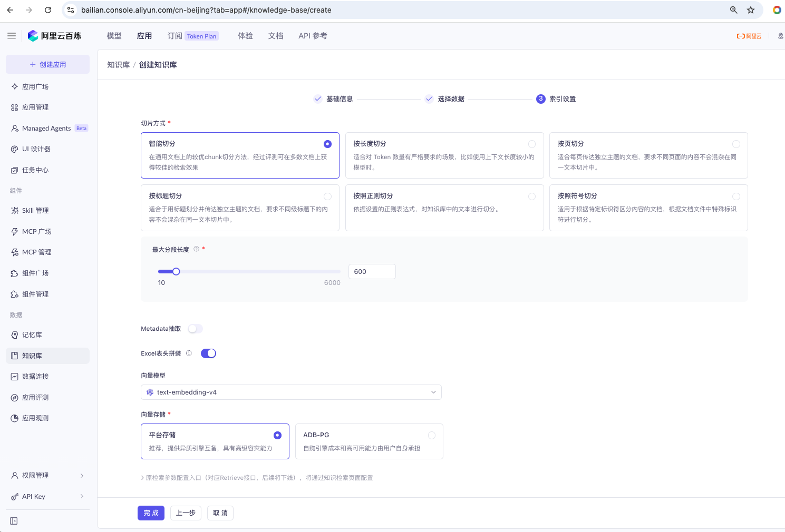Open the 订阅 top nav tab
Screen dimensions: 785x532
[175, 36]
